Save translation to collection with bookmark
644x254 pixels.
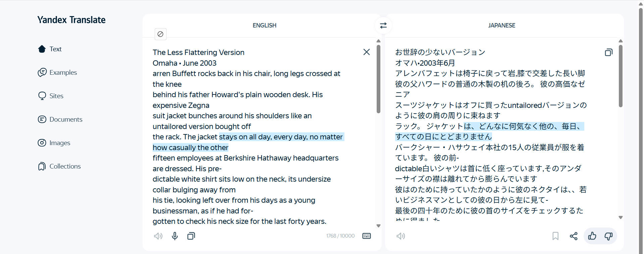[x=555, y=236]
